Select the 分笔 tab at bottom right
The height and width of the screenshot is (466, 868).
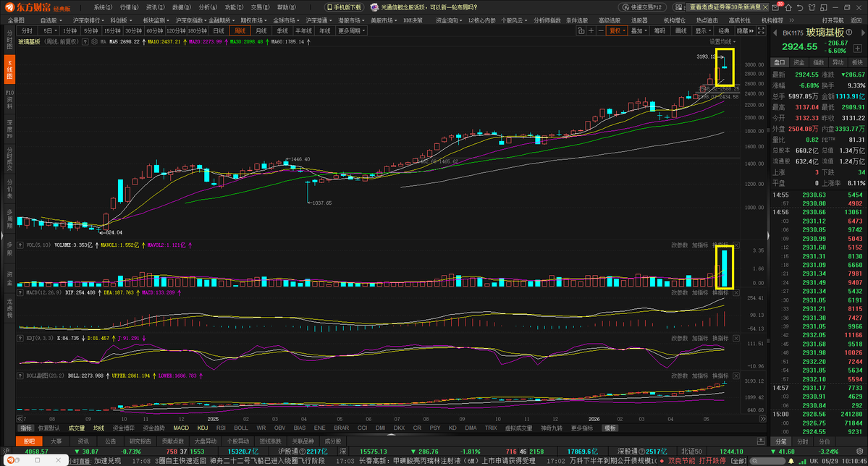coord(780,441)
